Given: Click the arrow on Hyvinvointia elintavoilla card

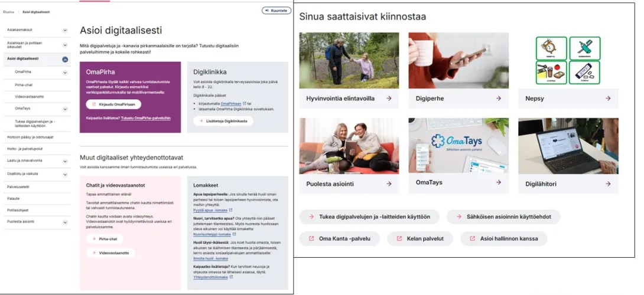Looking at the screenshot, I should pos(389,99).
